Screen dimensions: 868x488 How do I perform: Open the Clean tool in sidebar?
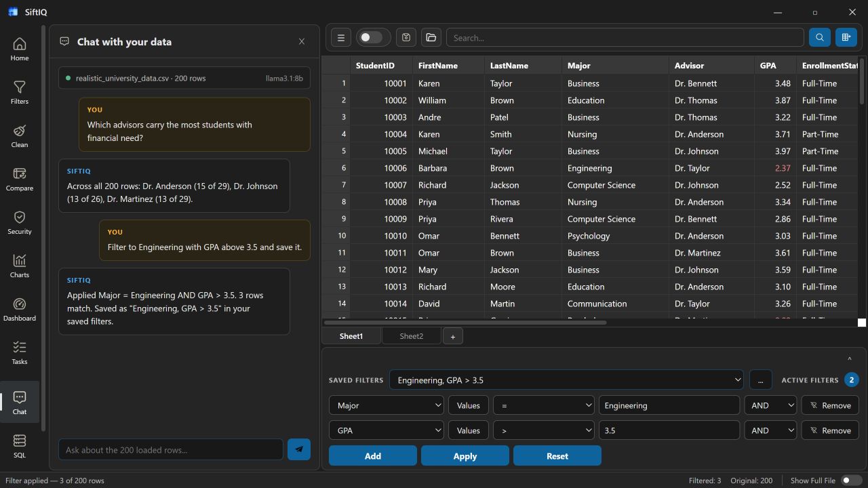coord(20,136)
